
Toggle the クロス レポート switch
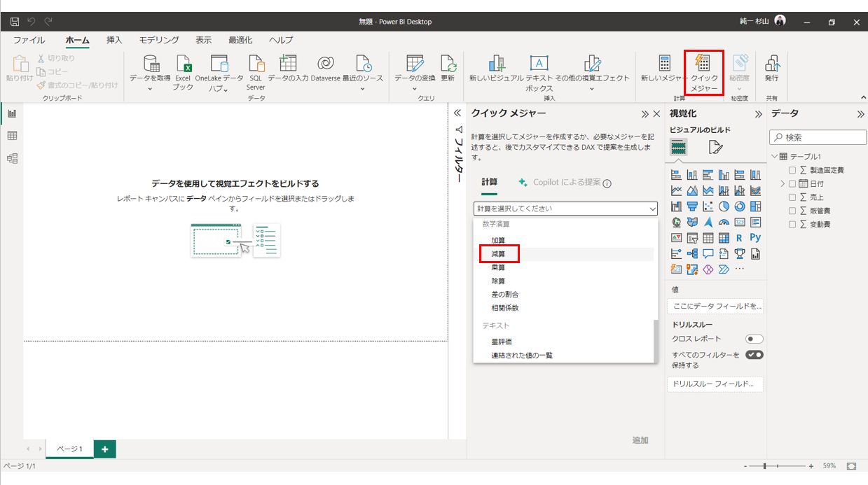point(754,339)
